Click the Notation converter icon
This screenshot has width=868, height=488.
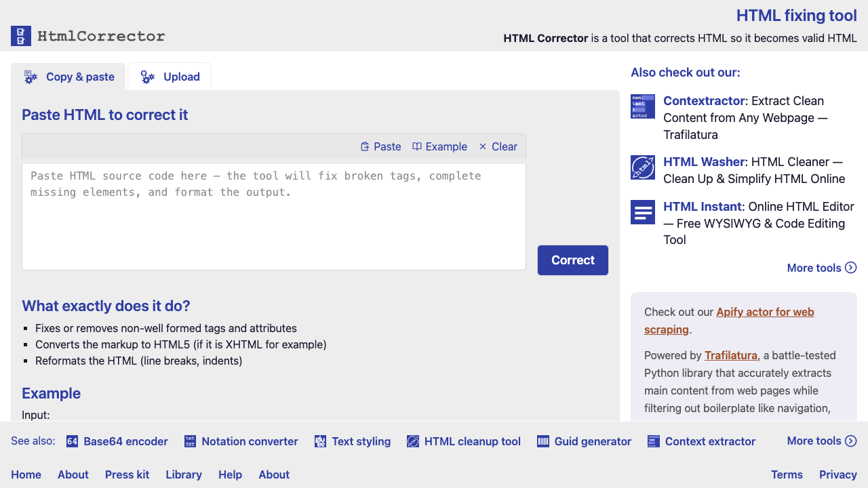190,441
